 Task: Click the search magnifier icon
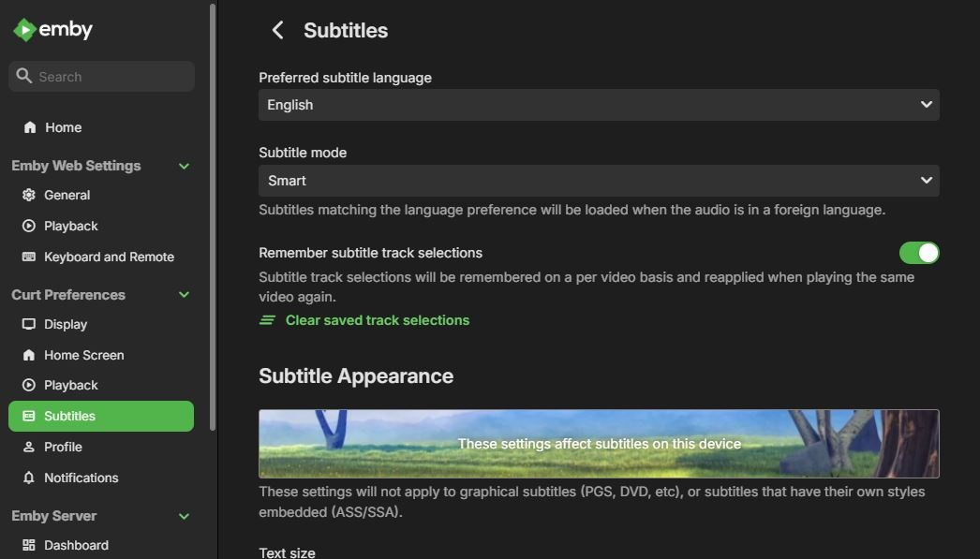(23, 76)
